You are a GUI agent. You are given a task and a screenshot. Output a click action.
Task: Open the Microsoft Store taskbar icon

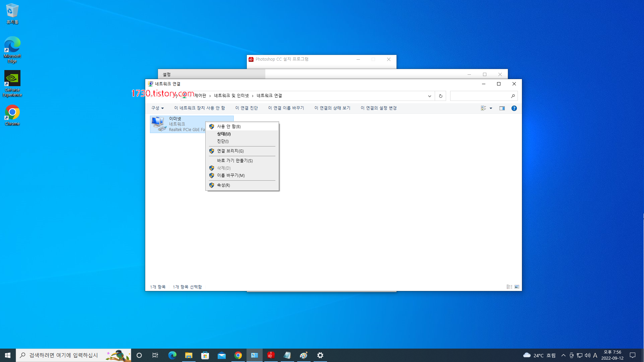coord(205,355)
